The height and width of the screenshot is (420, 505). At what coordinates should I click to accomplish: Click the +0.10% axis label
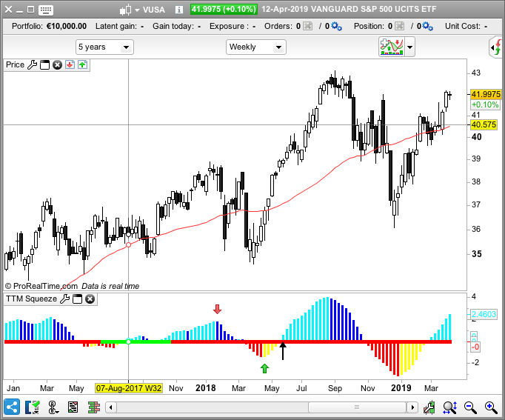(485, 104)
